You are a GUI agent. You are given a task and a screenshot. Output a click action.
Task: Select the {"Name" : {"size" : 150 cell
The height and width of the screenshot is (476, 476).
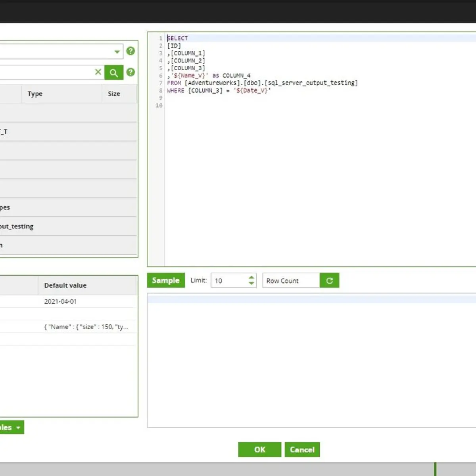tap(86, 327)
